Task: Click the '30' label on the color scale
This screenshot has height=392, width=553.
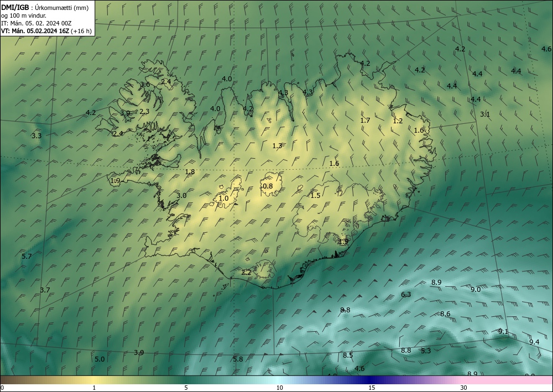Action: 464,388
